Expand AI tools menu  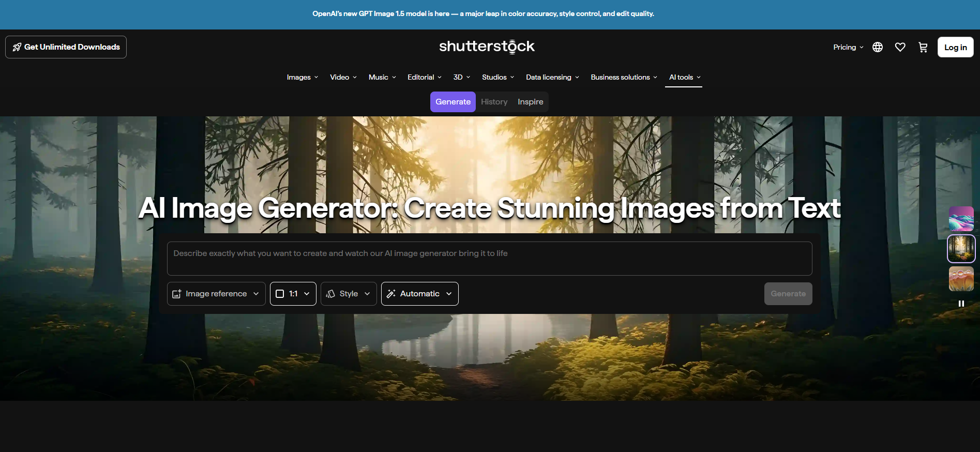click(684, 77)
